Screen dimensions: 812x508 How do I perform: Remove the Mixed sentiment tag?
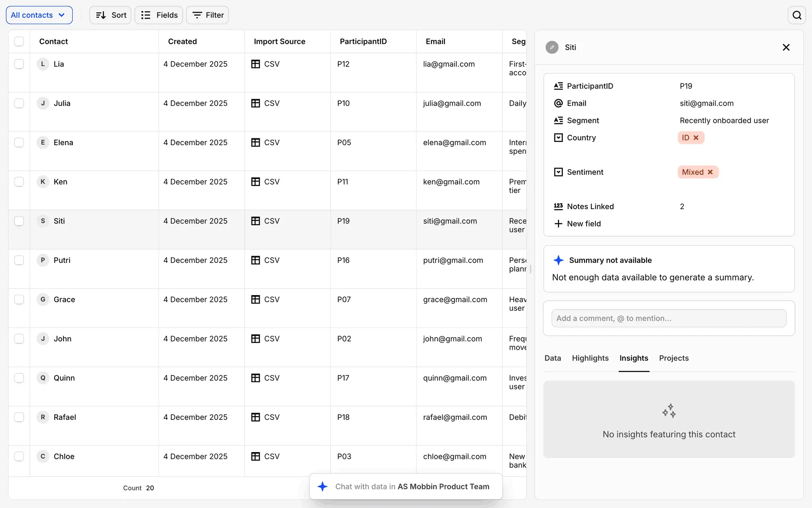710,172
